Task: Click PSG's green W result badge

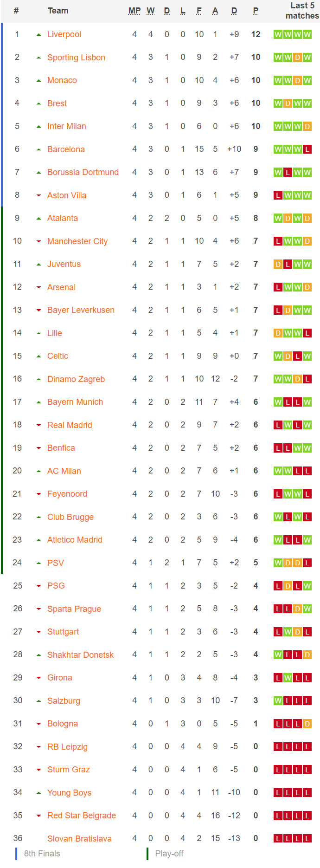Action: [x=307, y=586]
